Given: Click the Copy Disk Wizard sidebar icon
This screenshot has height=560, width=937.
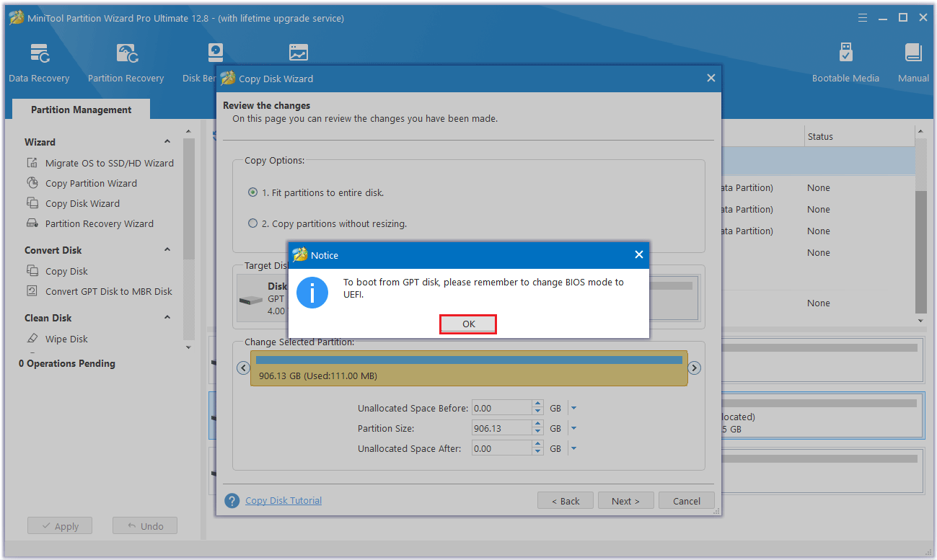Looking at the screenshot, I should click(32, 203).
